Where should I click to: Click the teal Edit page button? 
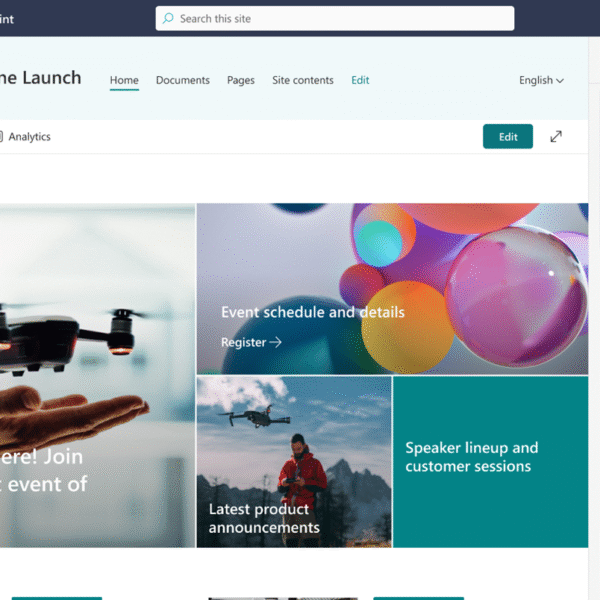(x=508, y=137)
